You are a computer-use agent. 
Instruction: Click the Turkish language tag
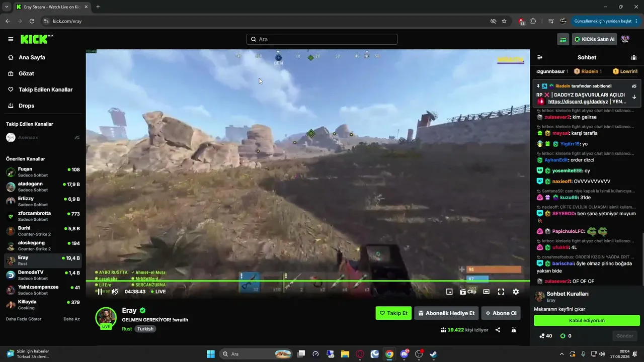145,329
